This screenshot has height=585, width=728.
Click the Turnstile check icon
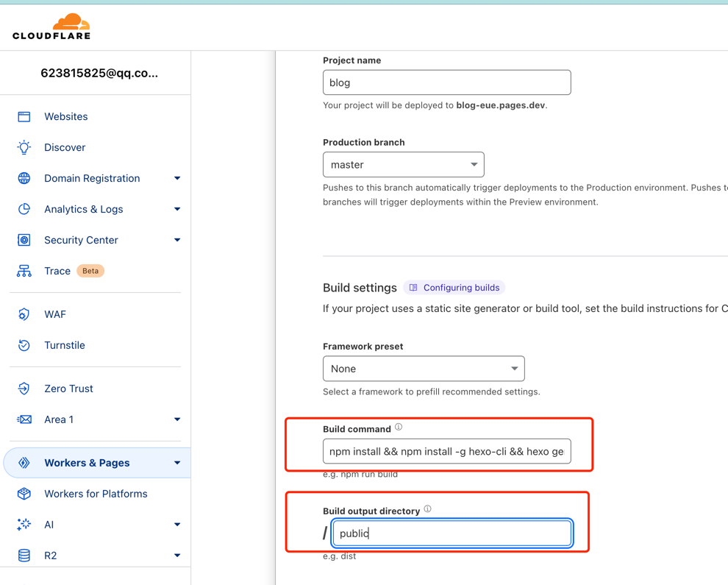point(24,345)
